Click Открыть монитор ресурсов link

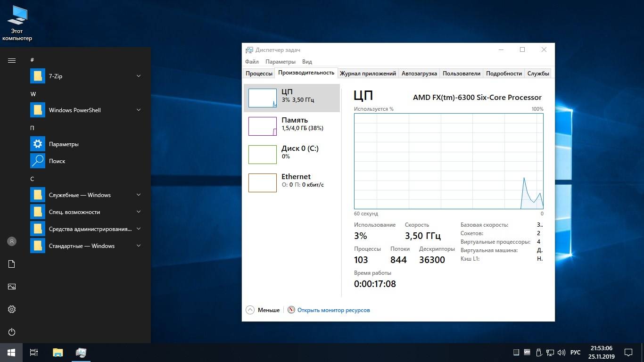[x=334, y=310]
